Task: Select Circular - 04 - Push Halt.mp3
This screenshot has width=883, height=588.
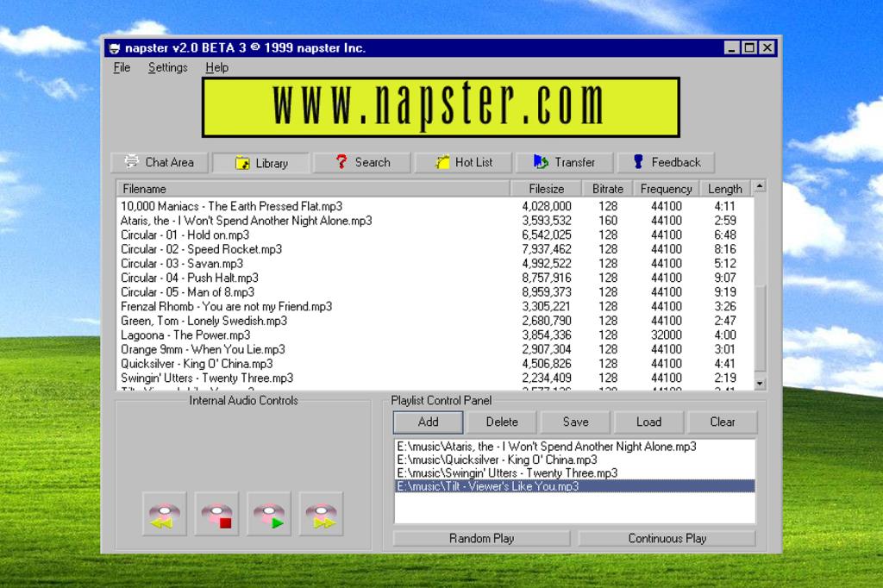Action: (x=435, y=278)
